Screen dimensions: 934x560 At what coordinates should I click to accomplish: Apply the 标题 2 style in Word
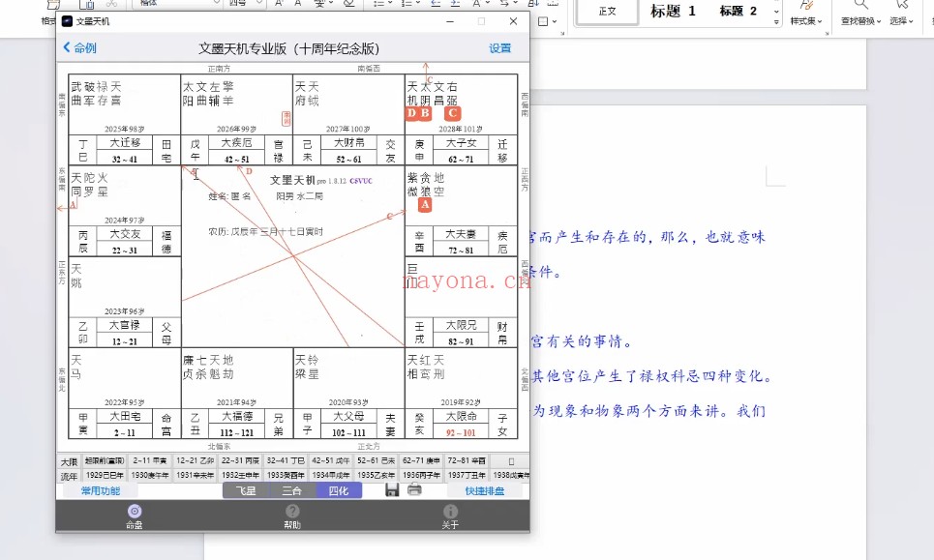pyautogui.click(x=738, y=12)
